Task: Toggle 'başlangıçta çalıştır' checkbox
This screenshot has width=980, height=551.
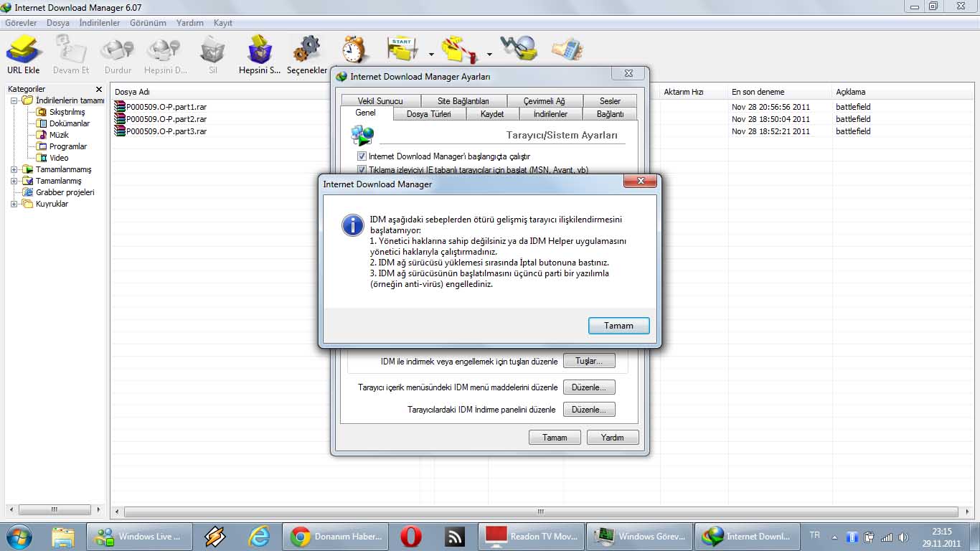Action: click(362, 156)
